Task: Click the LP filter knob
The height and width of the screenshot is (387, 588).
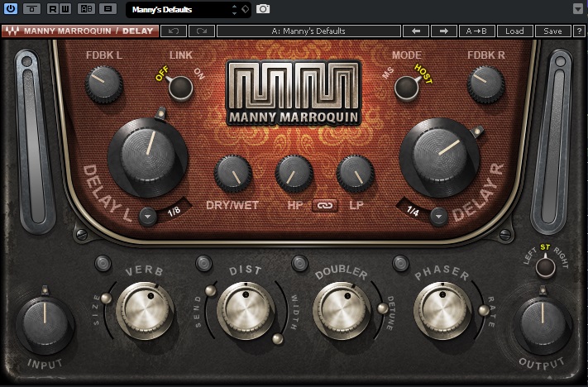Action: point(355,174)
